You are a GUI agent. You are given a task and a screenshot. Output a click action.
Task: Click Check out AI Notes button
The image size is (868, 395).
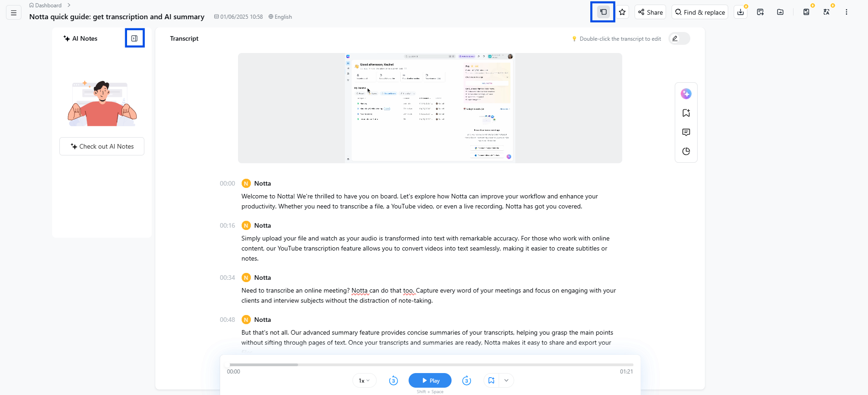coord(102,146)
